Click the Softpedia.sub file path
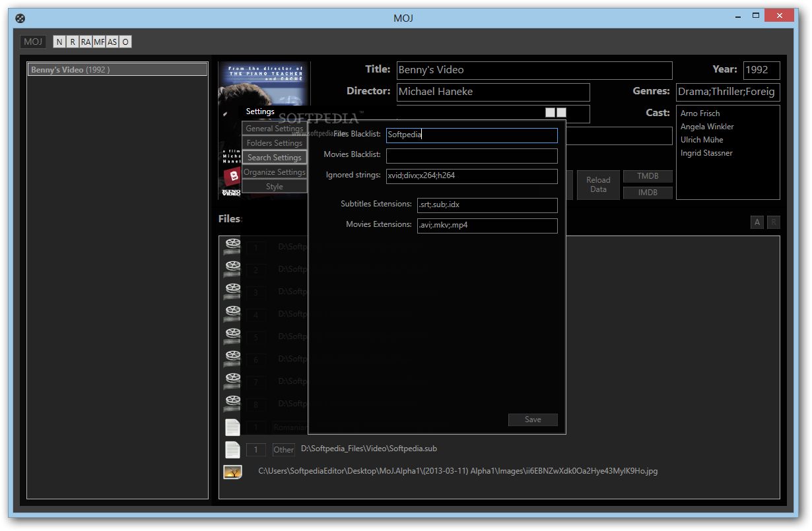This screenshot has width=812, height=531. coord(369,449)
